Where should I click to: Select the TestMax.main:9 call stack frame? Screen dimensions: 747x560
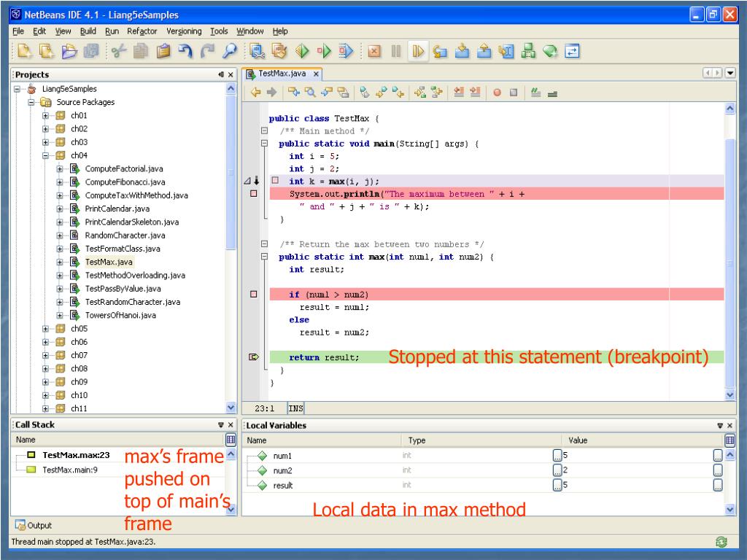[70, 470]
